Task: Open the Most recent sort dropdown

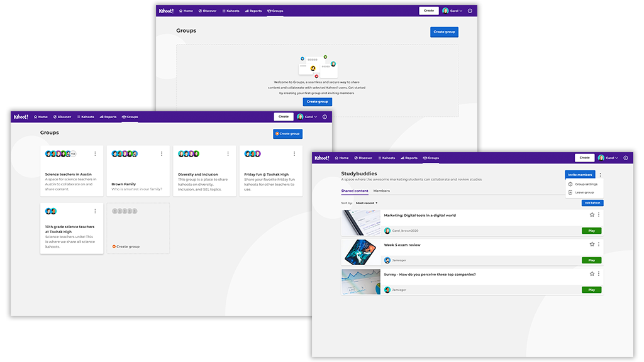Action: (x=367, y=203)
